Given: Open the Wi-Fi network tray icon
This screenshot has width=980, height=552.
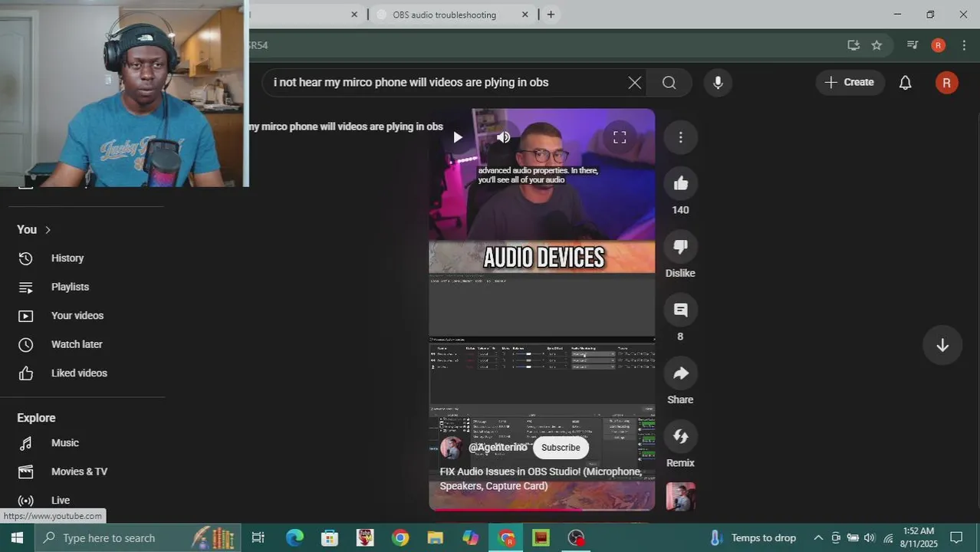Looking at the screenshot, I should pyautogui.click(x=888, y=538).
